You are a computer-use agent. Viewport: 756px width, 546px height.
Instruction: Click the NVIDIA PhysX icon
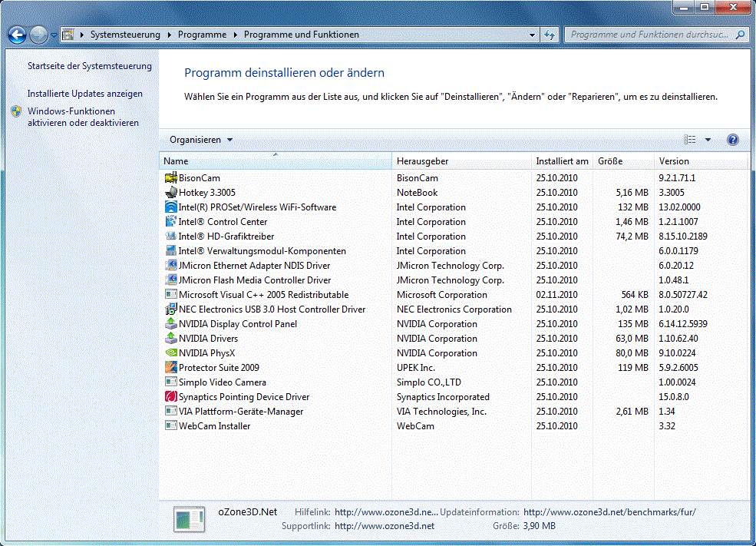tap(170, 353)
